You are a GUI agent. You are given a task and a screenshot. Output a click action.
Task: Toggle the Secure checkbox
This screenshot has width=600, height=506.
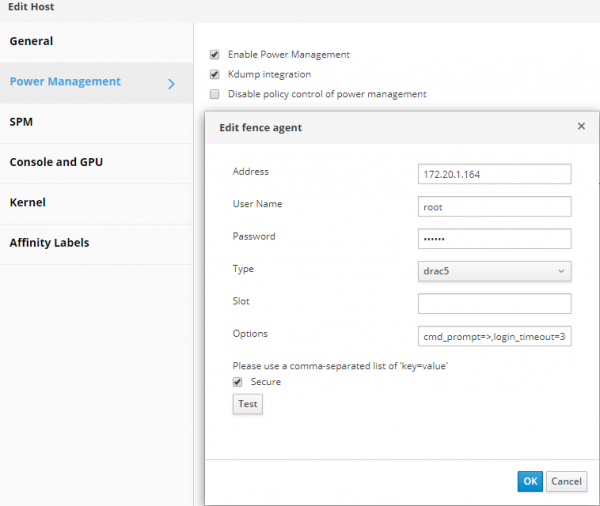237,381
